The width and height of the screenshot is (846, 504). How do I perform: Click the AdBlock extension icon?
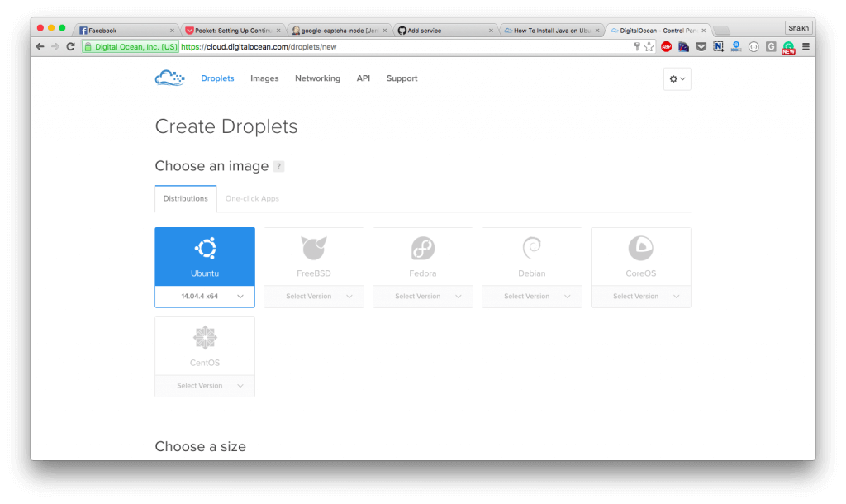pos(667,46)
